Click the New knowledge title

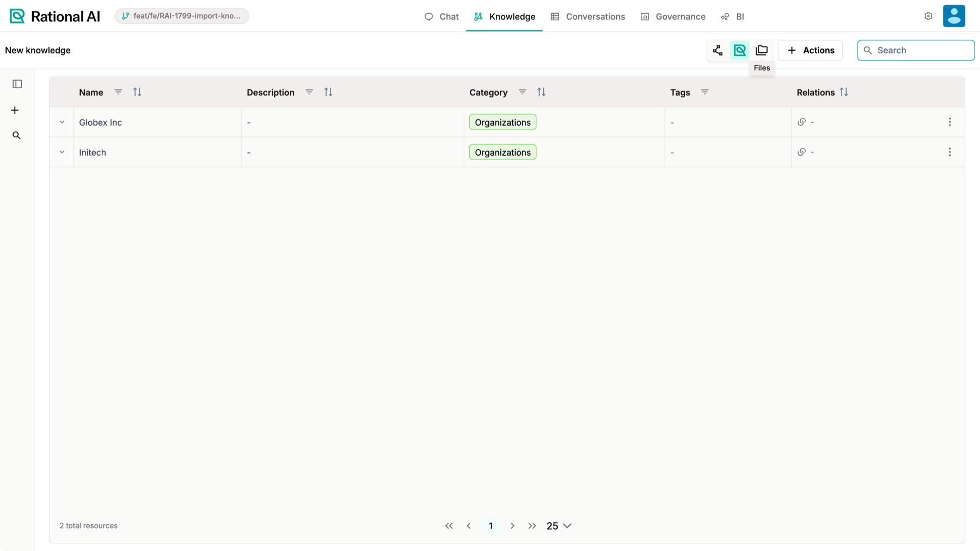[x=38, y=50]
